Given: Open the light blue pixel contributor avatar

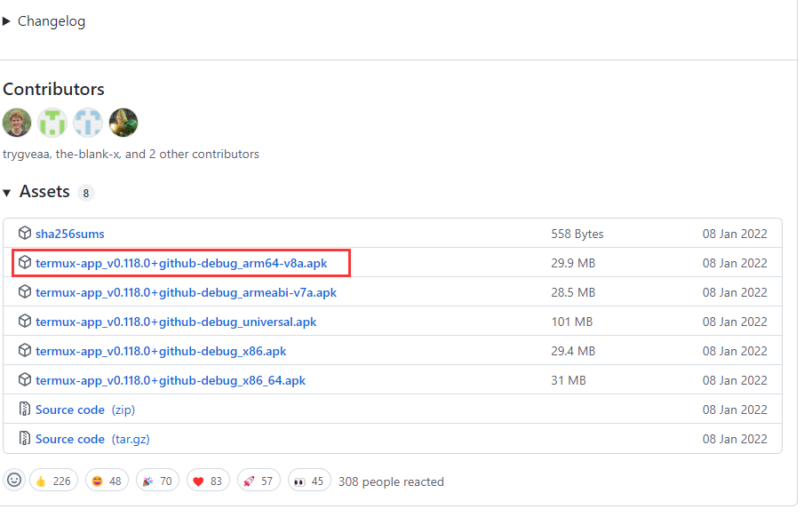Looking at the screenshot, I should pos(88,123).
